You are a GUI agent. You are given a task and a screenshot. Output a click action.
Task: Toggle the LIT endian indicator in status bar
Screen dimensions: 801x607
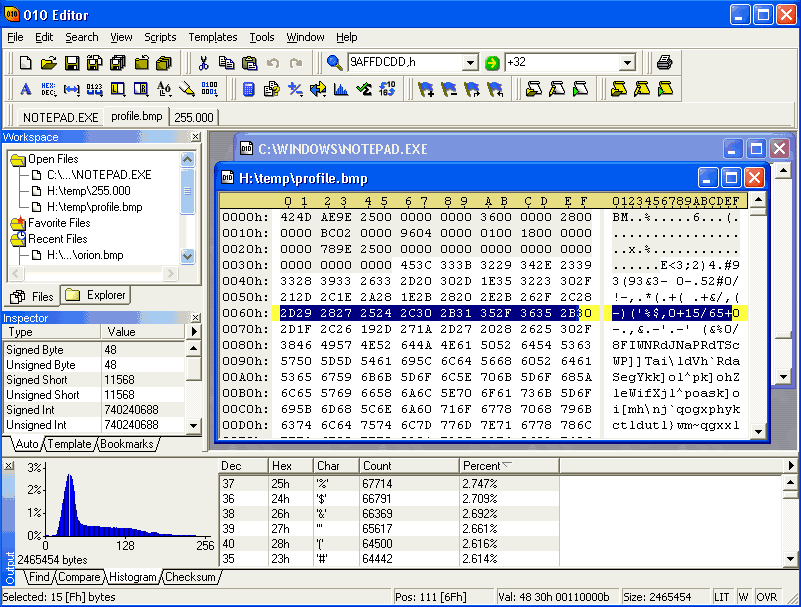(x=721, y=597)
